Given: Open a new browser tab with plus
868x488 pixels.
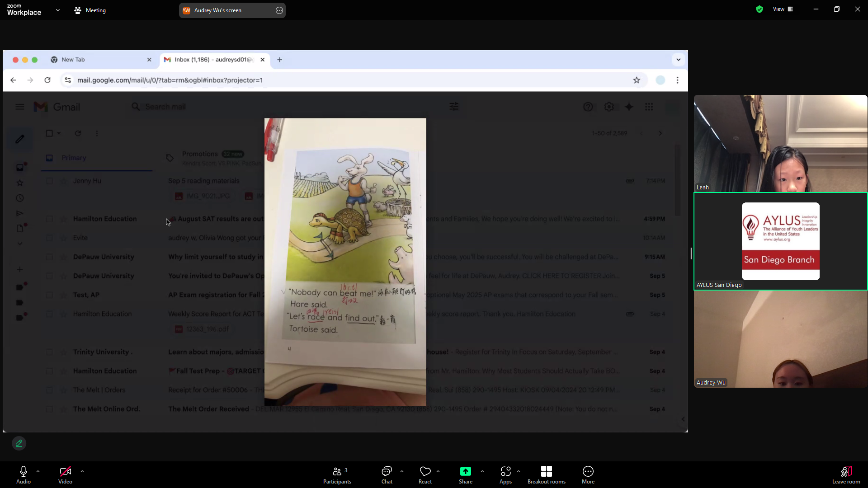Looking at the screenshot, I should 279,60.
